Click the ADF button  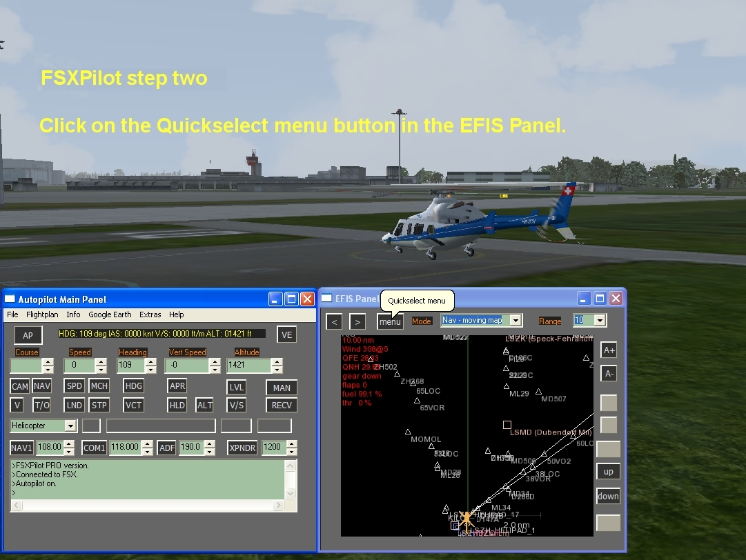point(166,448)
